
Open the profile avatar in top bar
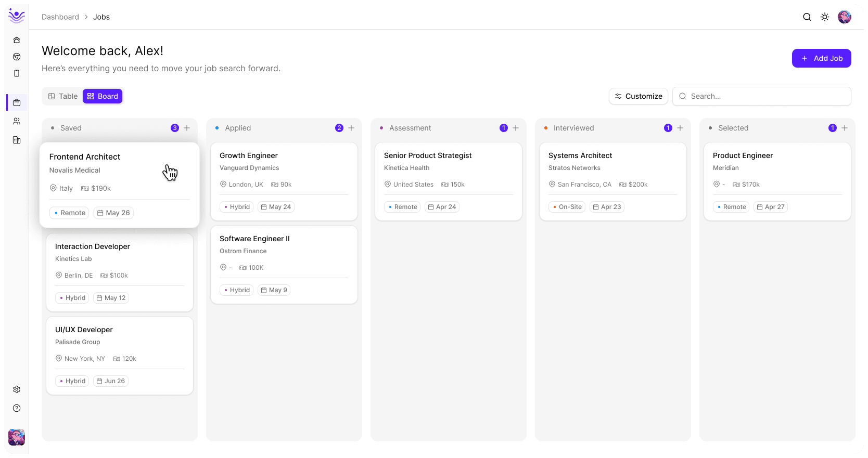tap(845, 17)
